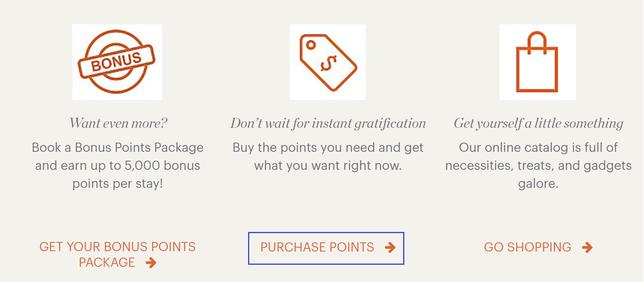Click the orange shopping bag icon
This screenshot has width=644, height=282.
point(537,62)
